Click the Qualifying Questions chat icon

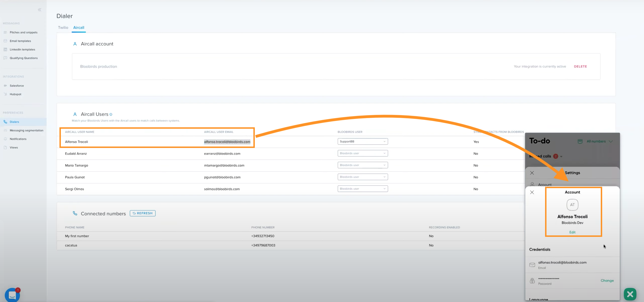coord(5,58)
